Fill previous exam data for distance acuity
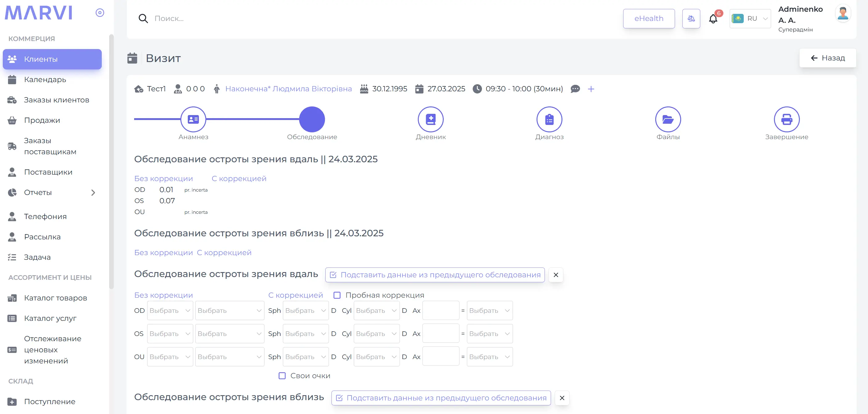 click(435, 275)
